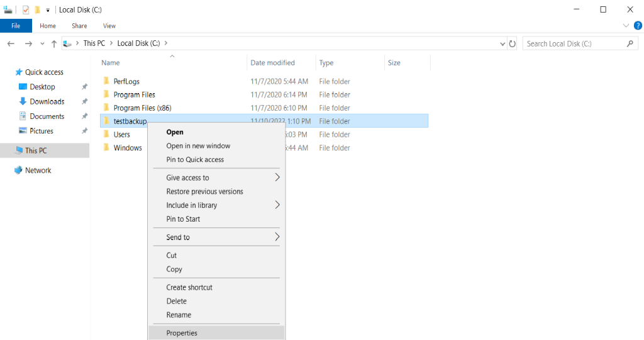
Task: Click Local Disk (C:) in the breadcrumb
Action: coord(138,43)
